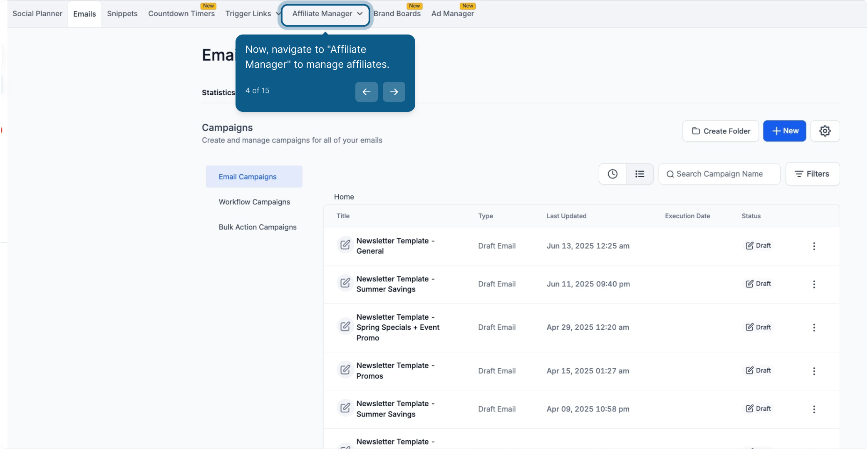
Task: Click edit icon for Summer Savings Jun 11 row
Action: coord(345,283)
